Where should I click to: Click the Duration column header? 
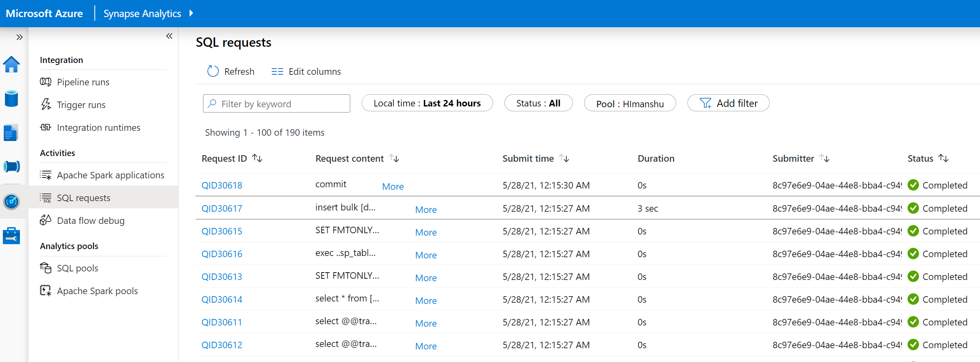point(656,158)
